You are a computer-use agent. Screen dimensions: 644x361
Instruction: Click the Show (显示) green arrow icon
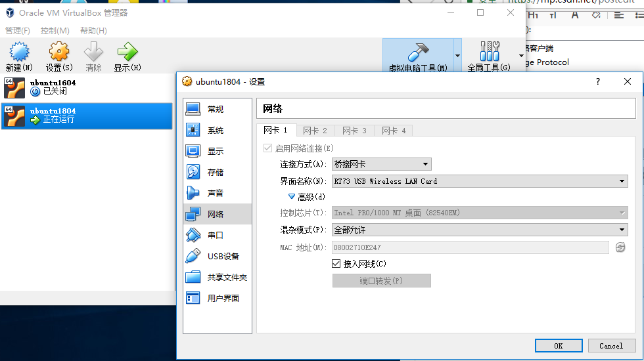[x=127, y=52]
